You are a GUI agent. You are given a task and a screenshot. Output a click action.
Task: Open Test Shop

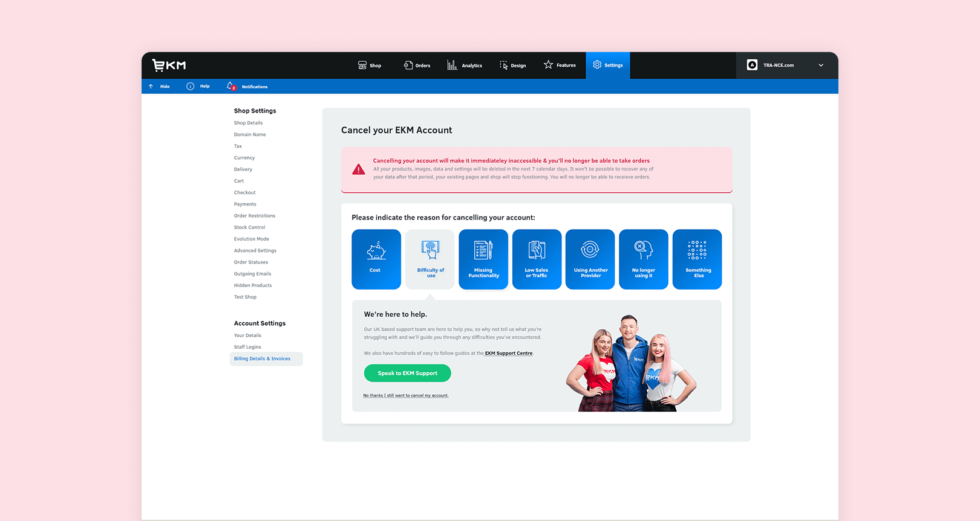[x=246, y=297]
